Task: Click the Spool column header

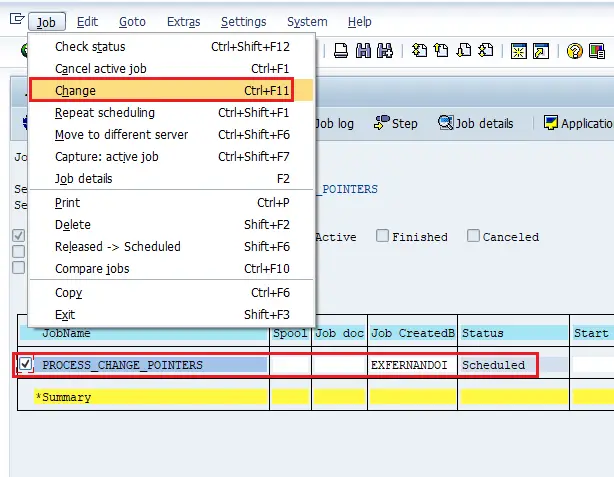Action: click(290, 333)
